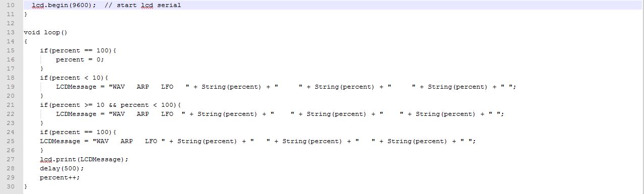
Task: Click 'if(percent >= 10 && percent < 100){' line
Action: tap(110, 105)
